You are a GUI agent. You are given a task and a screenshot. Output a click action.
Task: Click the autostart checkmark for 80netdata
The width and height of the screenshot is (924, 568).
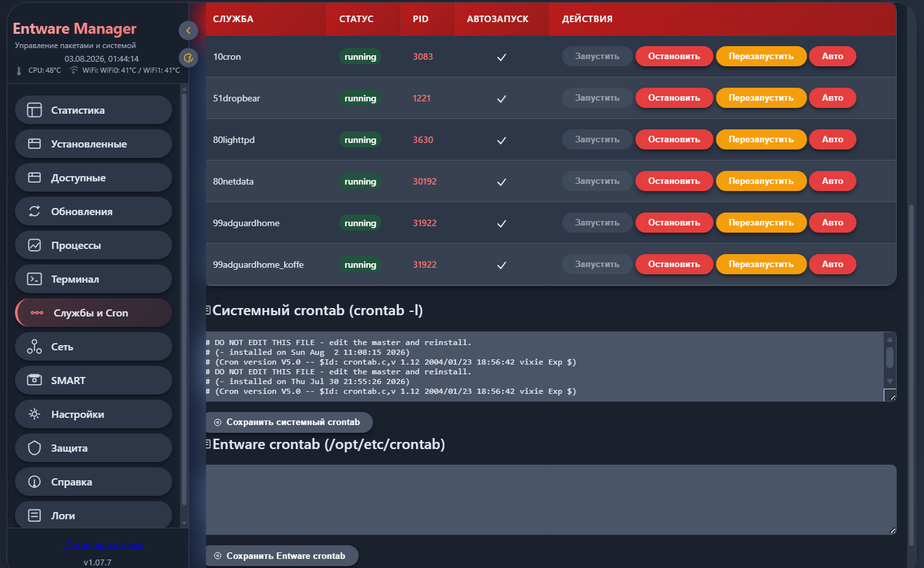pos(502,182)
